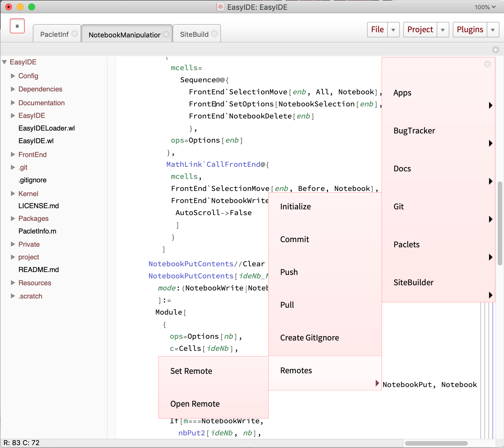The height and width of the screenshot is (448, 504).
Task: Choose Push in Git menu
Action: (x=325, y=272)
